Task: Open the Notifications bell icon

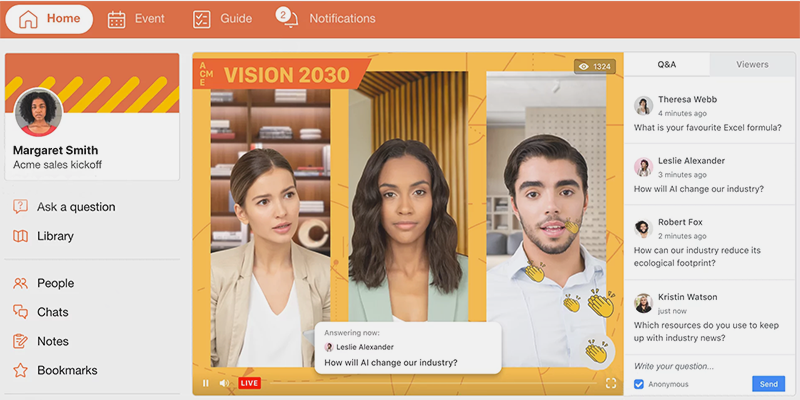Action: pyautogui.click(x=288, y=18)
